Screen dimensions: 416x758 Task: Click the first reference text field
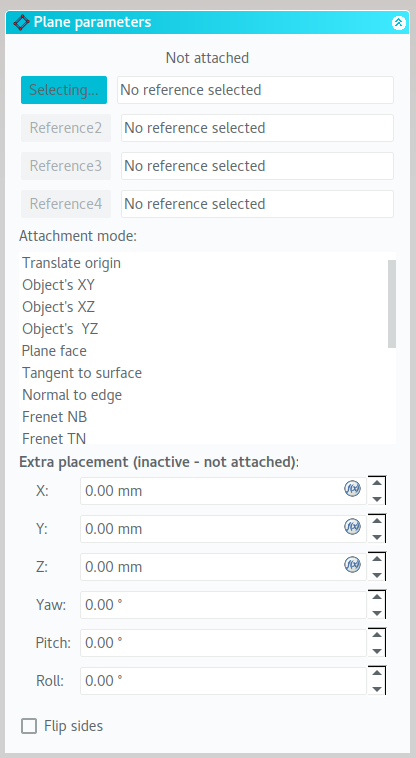[255, 90]
